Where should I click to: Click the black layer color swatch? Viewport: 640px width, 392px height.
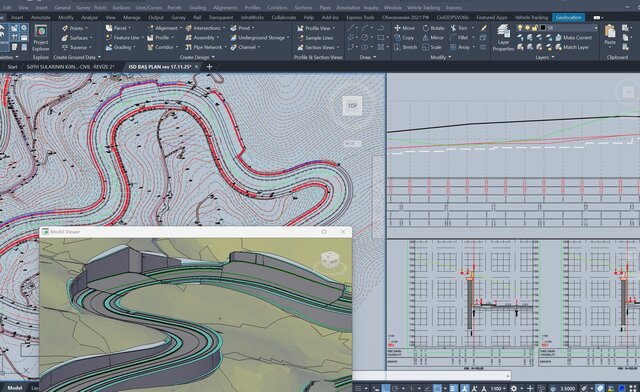point(543,28)
